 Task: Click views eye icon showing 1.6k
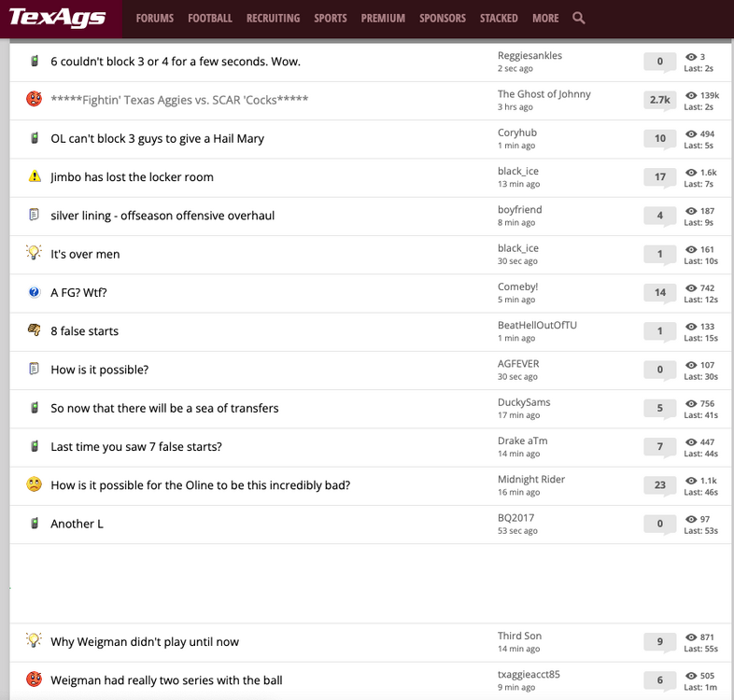pyautogui.click(x=691, y=172)
